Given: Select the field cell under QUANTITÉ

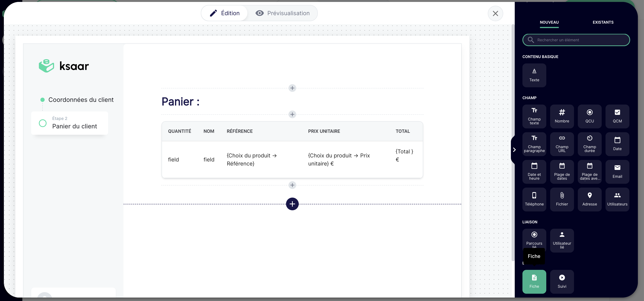Looking at the screenshot, I should [x=173, y=159].
